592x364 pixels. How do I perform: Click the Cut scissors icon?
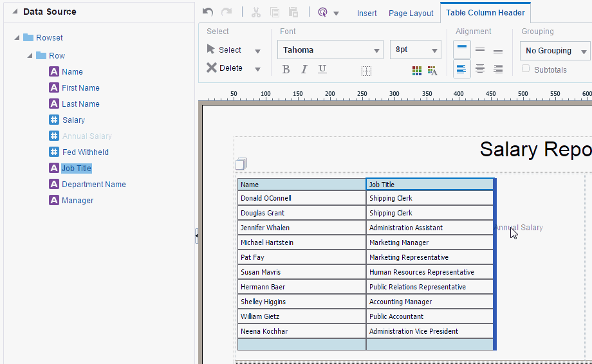click(x=256, y=12)
